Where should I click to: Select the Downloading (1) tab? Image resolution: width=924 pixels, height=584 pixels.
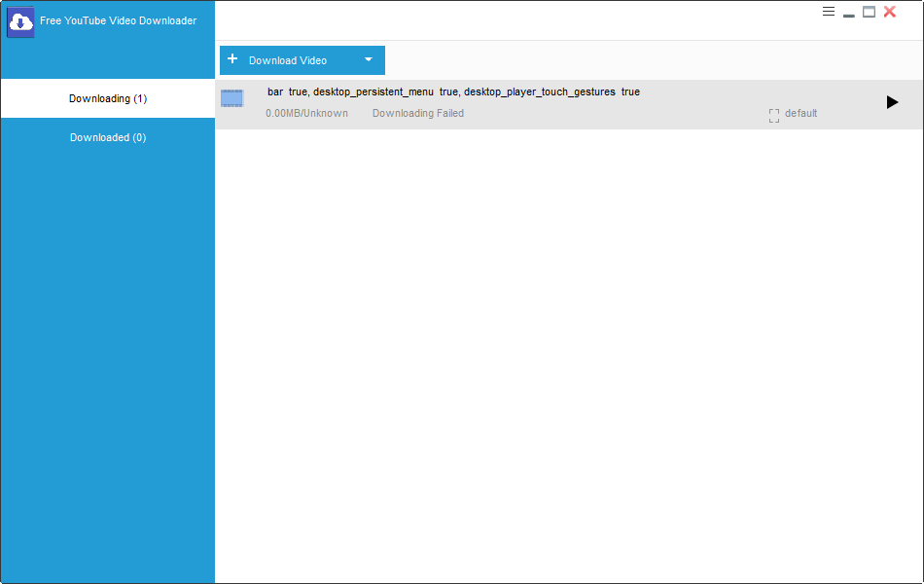[x=107, y=98]
